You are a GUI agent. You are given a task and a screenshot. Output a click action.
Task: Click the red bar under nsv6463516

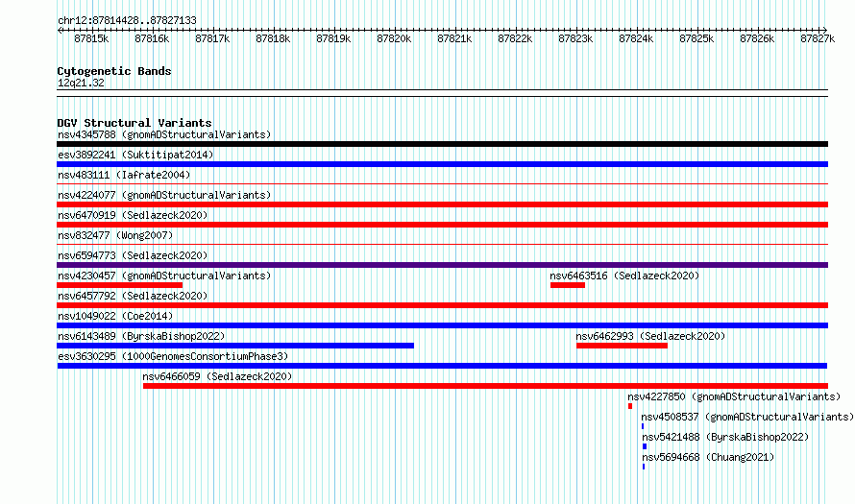(x=568, y=285)
